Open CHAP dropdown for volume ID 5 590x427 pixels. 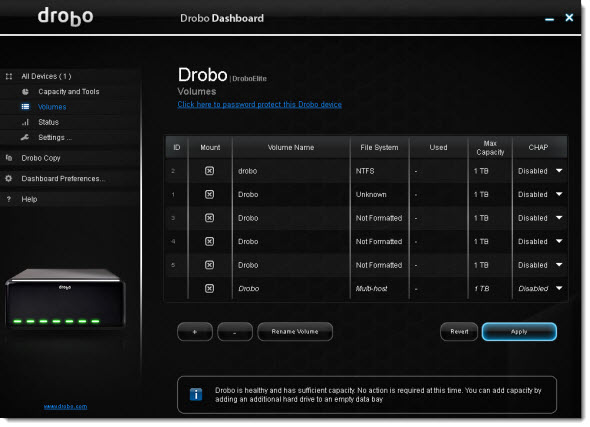pos(559,265)
